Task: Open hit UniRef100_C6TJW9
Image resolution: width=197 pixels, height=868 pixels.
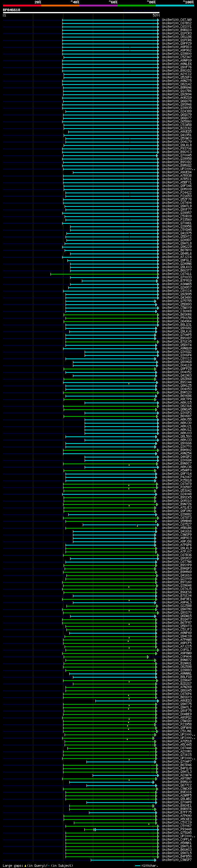Action: (x=177, y=20)
